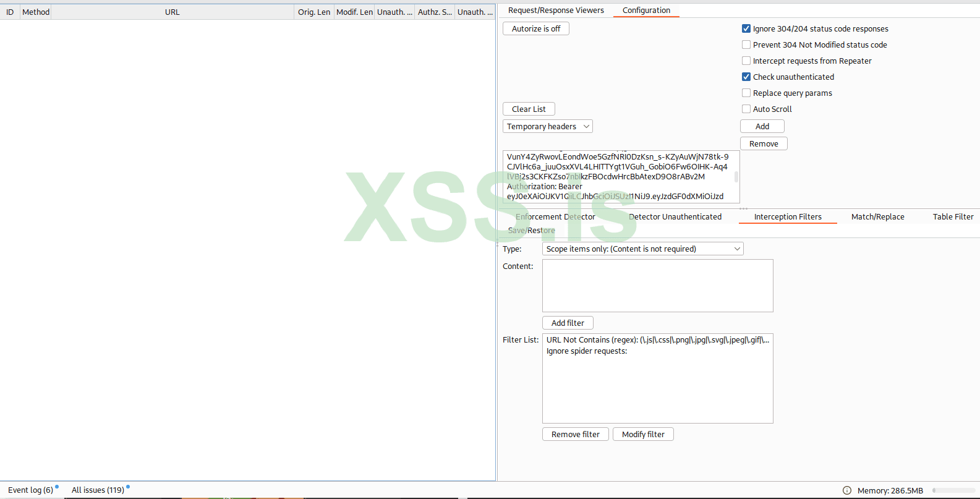This screenshot has height=499, width=980.
Task: Open the Event log (6) panel
Action: (x=31, y=490)
